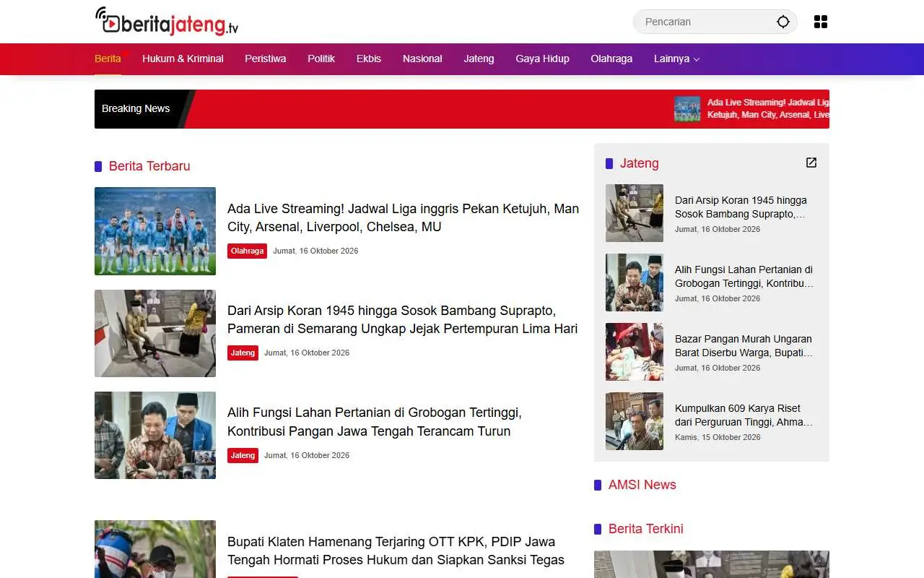Open the football team photo thumbnail
The height and width of the screenshot is (578, 924).
155,231
